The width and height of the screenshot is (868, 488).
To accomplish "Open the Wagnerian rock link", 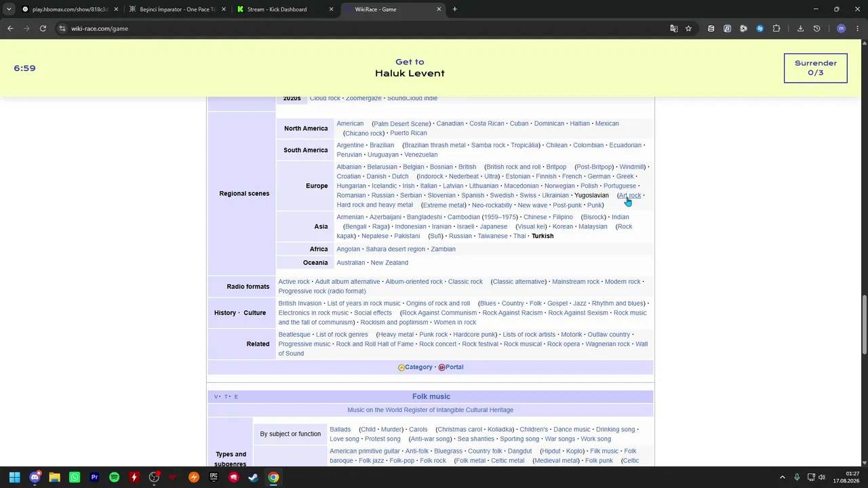I will pyautogui.click(x=608, y=344).
